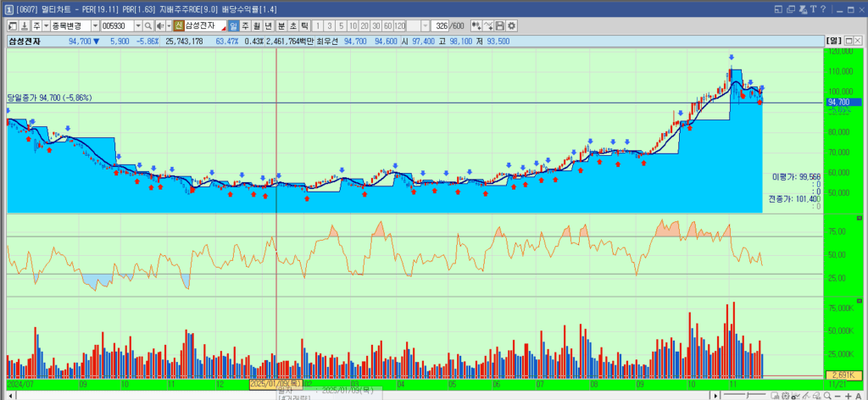This screenshot has height=400, width=868.
Task: Click the first toolbar icon at far left
Action: point(12,26)
